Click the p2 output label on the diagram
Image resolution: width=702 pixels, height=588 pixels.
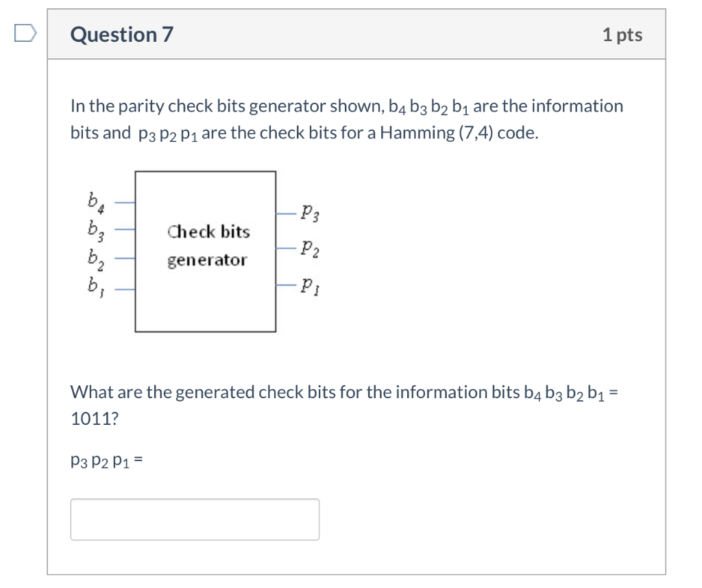tap(308, 247)
